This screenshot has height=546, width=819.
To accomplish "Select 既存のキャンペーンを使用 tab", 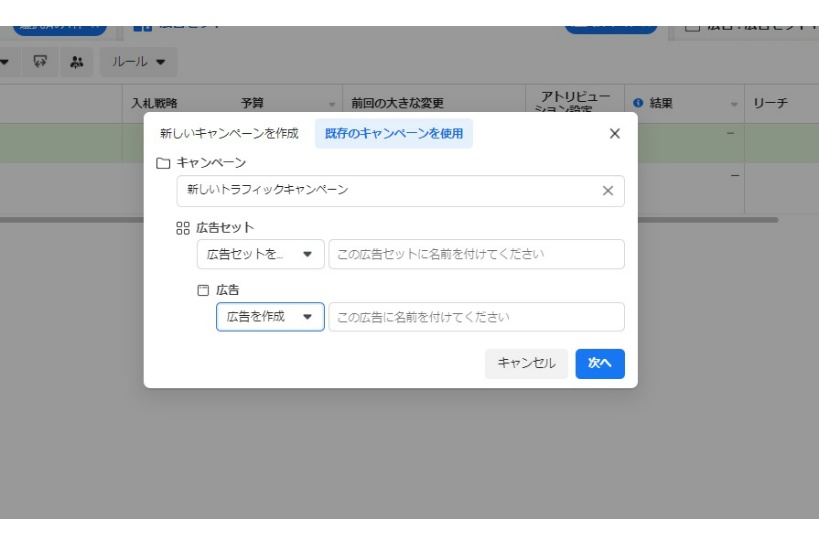I will [x=394, y=134].
